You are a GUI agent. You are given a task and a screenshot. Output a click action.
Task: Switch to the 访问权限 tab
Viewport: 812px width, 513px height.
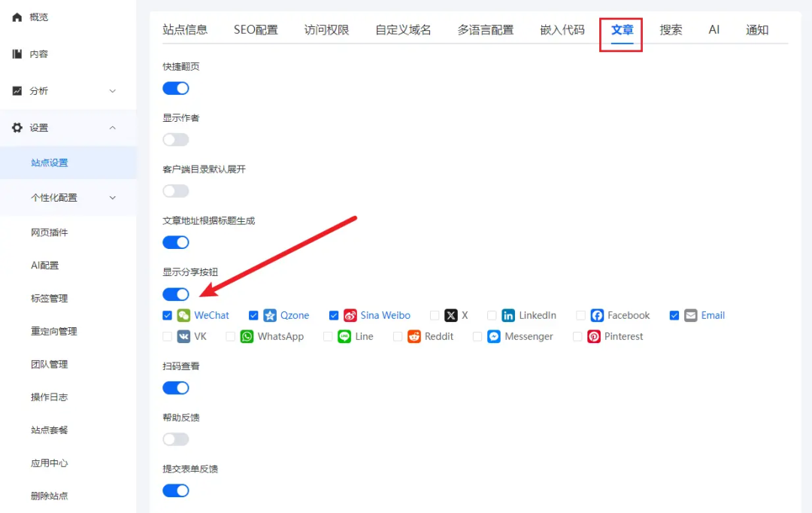(x=327, y=29)
